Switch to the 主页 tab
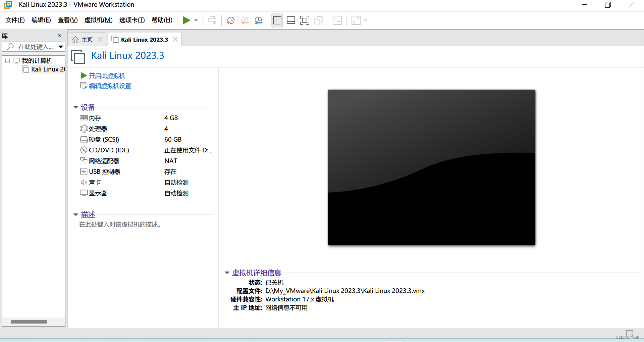 [x=87, y=40]
